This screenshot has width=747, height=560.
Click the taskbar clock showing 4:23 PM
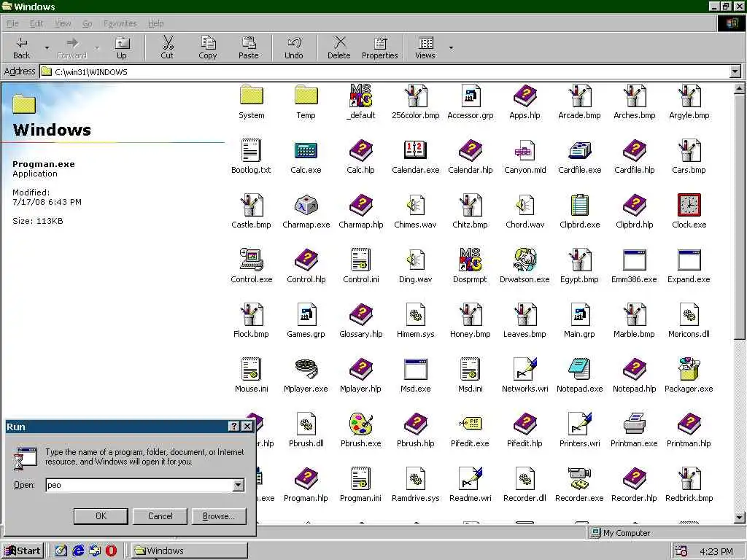pos(716,551)
